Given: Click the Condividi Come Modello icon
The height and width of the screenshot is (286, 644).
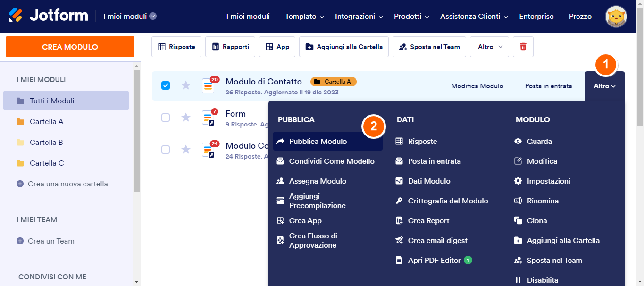Looking at the screenshot, I should (280, 161).
